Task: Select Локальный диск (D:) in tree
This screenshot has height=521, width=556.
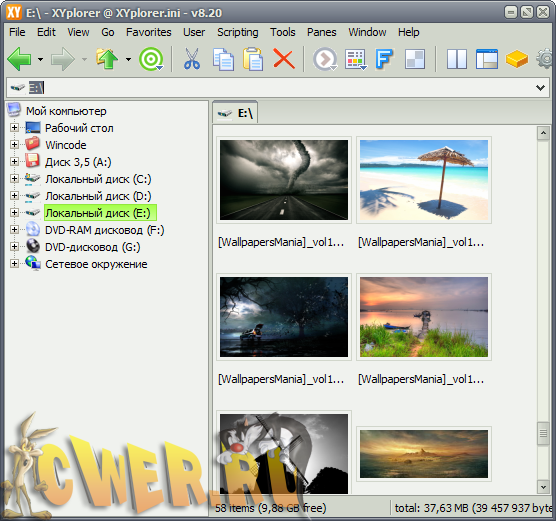Action: click(x=98, y=196)
